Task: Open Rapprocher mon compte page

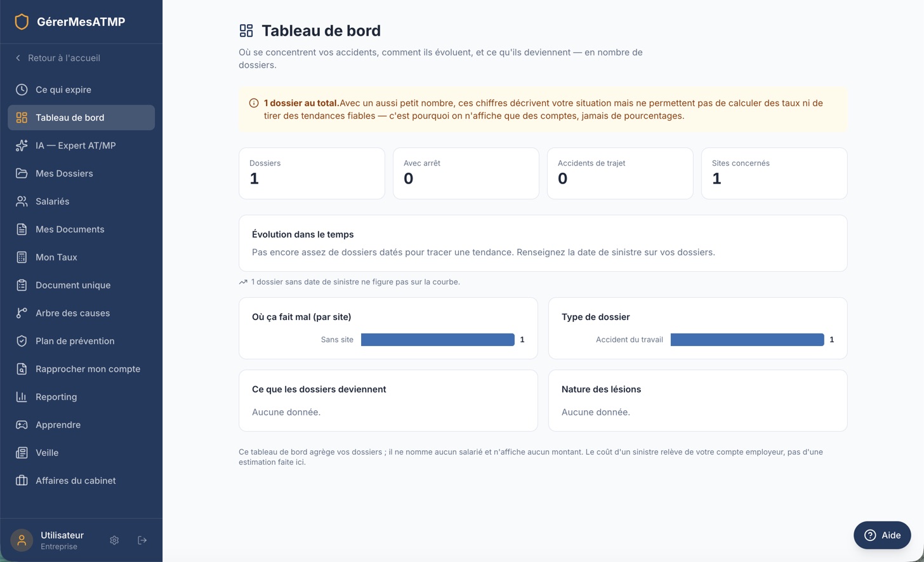Action: click(x=81, y=369)
